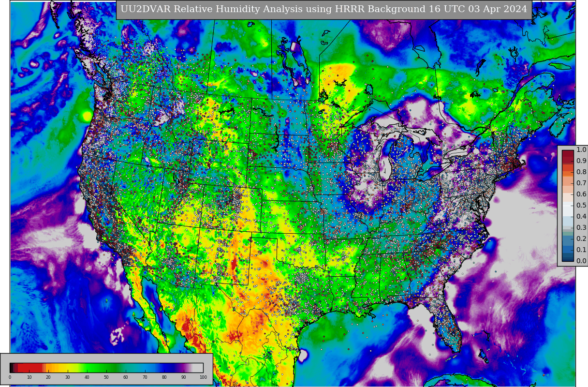Click the '60' tick label on humidity colorbar
Viewport: 588px width, 387px height.
tap(126, 377)
